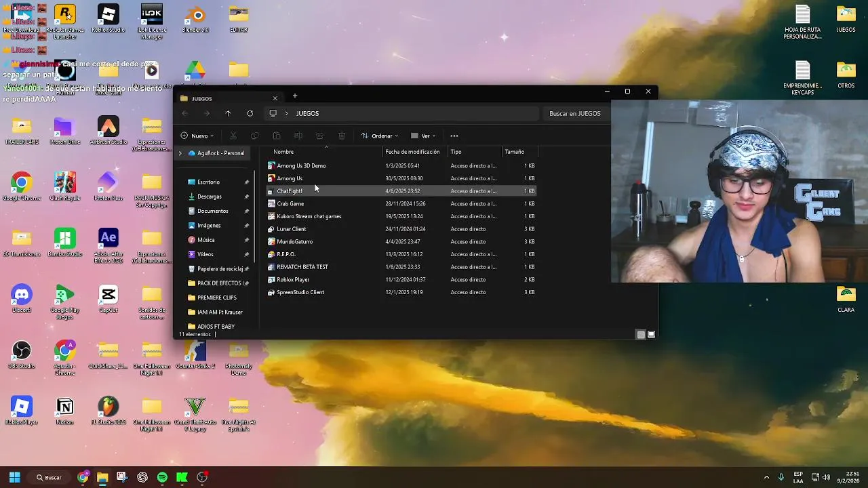Screen dimensions: 868x488
Task: Select the R.E.P.O. shortcut
Action: (x=401, y=254)
